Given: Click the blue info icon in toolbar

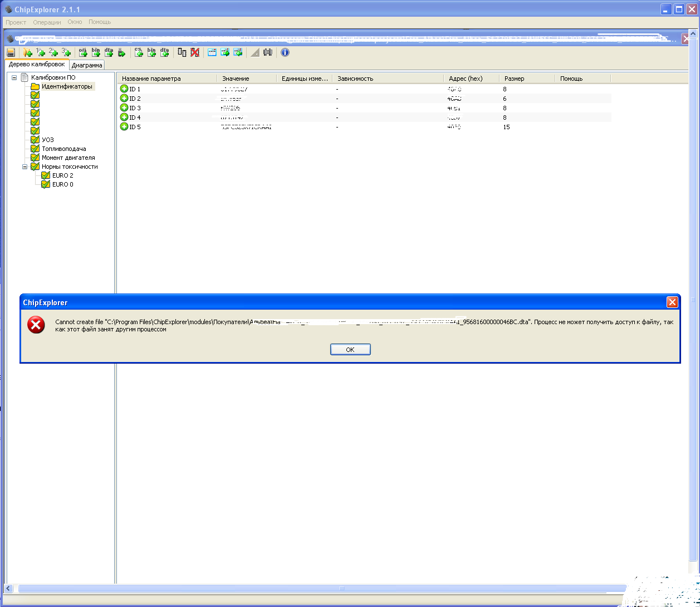Looking at the screenshot, I should [x=285, y=52].
